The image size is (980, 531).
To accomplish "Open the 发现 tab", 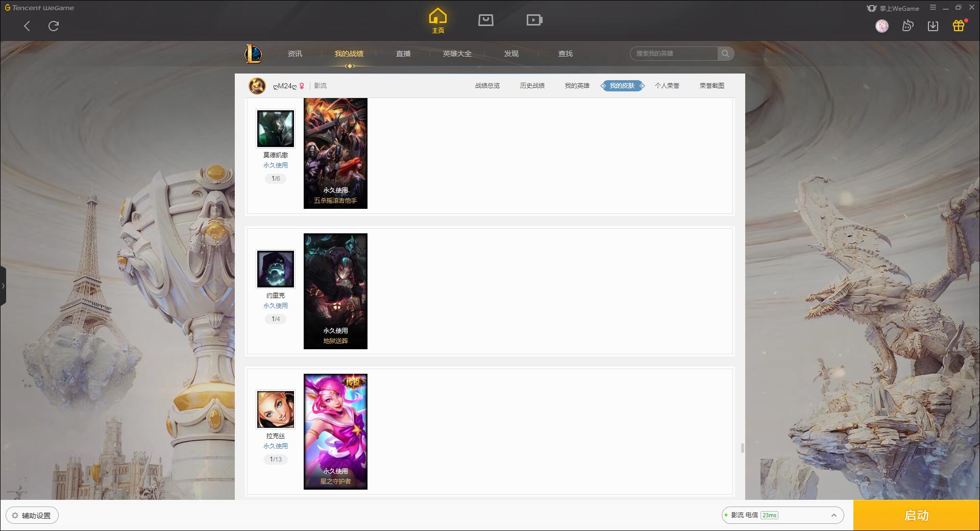I will coord(511,54).
